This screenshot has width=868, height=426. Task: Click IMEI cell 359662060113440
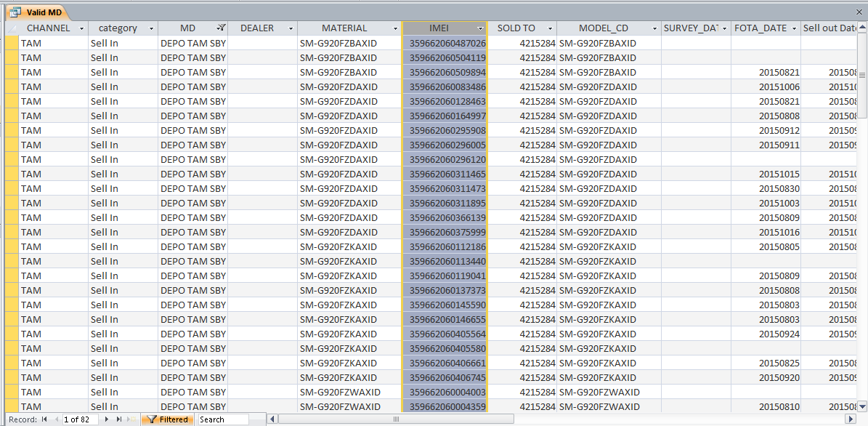pos(445,261)
